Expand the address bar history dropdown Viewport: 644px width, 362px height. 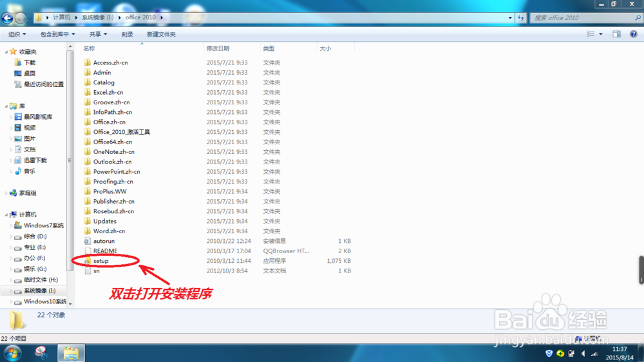click(x=510, y=17)
